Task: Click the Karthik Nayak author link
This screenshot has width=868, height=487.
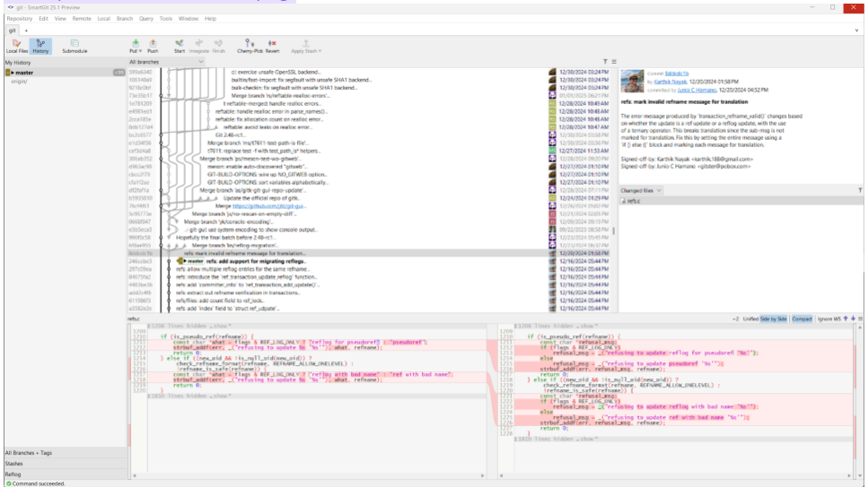Action: (670, 82)
